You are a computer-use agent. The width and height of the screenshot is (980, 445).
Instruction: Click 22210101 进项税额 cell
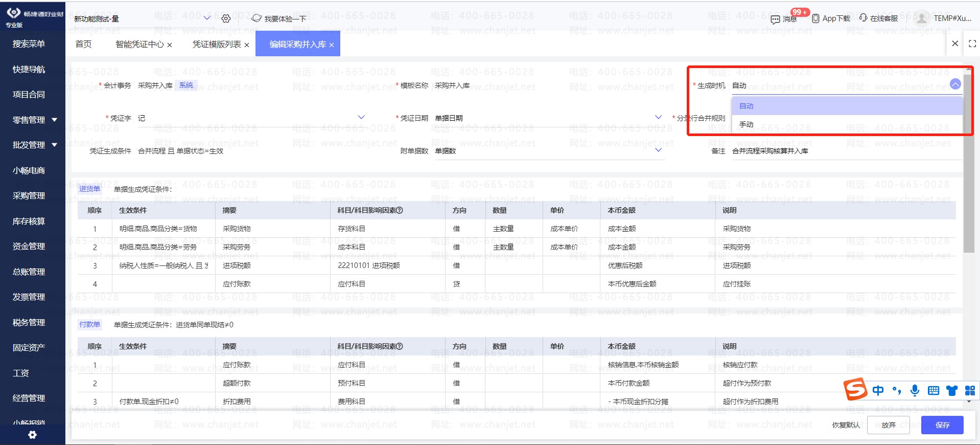pos(388,265)
